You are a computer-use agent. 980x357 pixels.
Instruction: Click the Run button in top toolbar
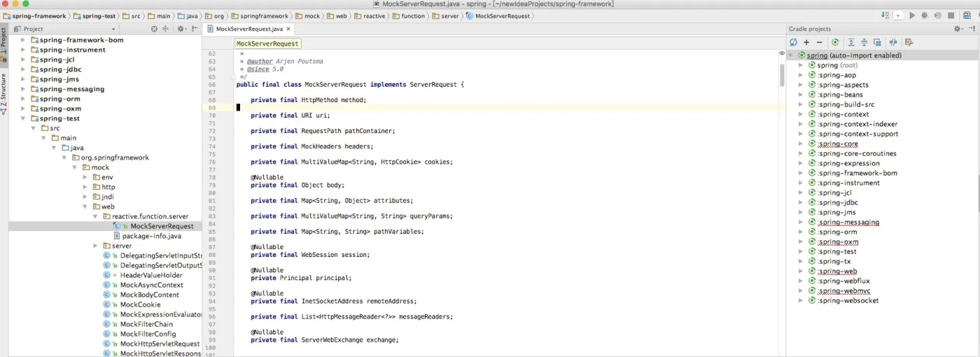tap(912, 15)
